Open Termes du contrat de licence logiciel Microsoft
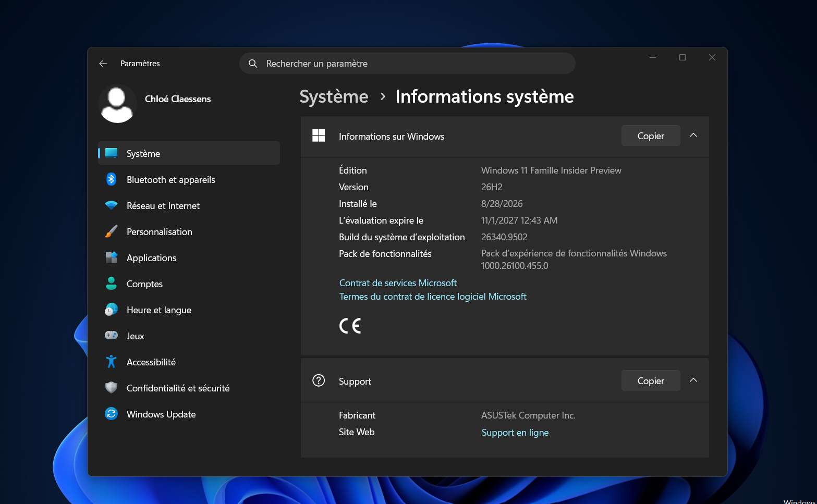 pyautogui.click(x=433, y=297)
